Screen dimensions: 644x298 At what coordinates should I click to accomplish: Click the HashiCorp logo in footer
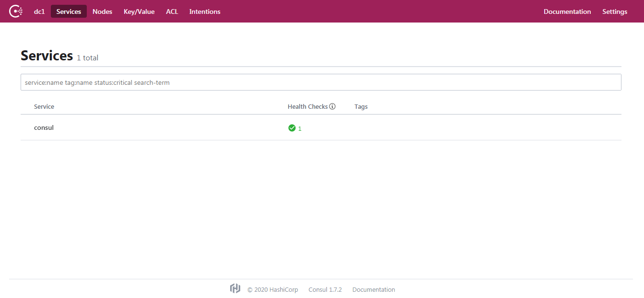[235, 288]
